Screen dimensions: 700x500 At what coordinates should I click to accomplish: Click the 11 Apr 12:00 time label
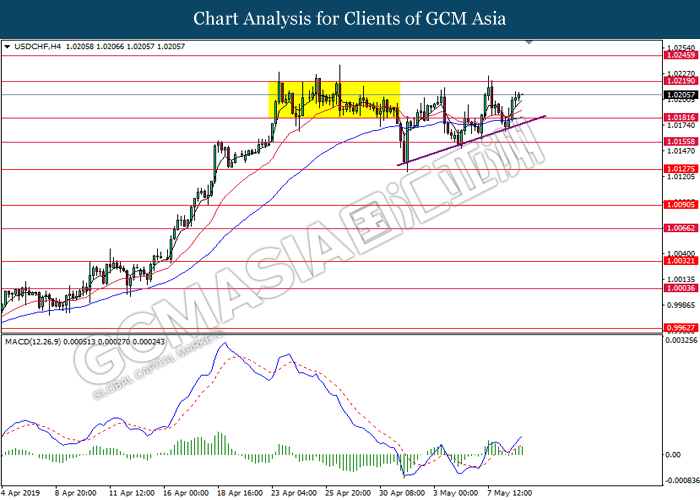(132, 493)
